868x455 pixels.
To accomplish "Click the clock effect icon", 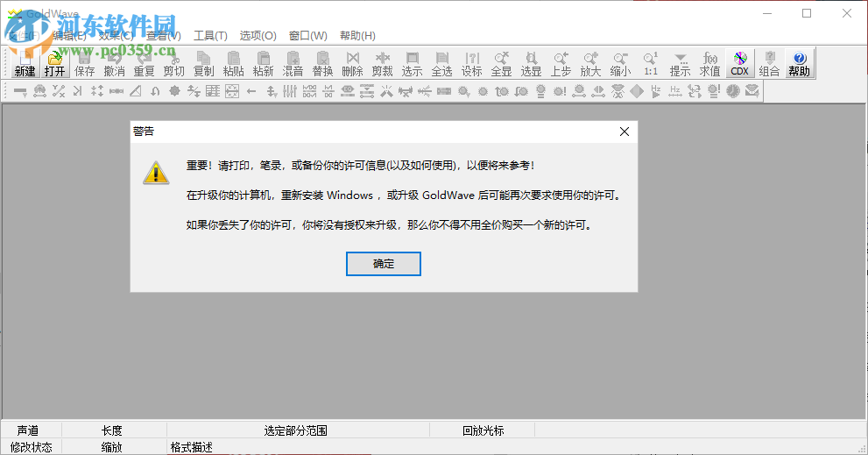I will pyautogui.click(x=733, y=91).
